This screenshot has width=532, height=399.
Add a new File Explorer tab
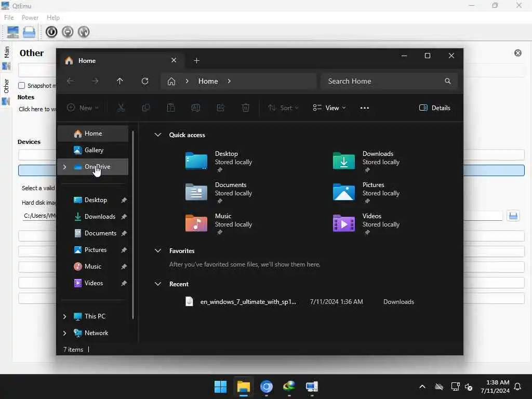pos(196,61)
